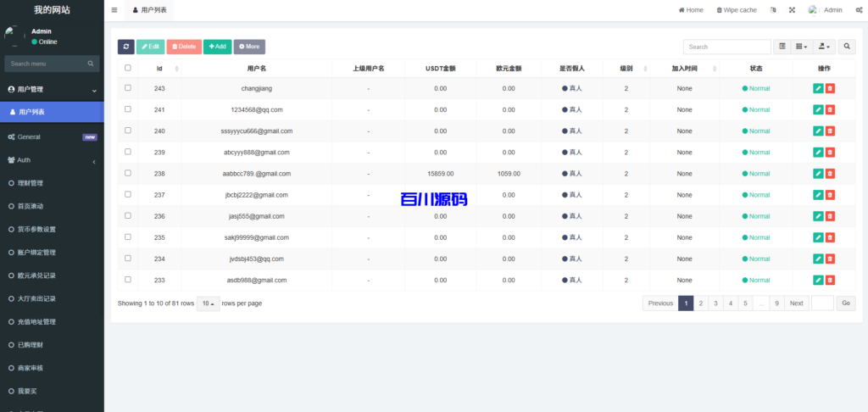This screenshot has width=868, height=412.
Task: Open 货币参数设置 sidebar item
Action: (x=52, y=229)
